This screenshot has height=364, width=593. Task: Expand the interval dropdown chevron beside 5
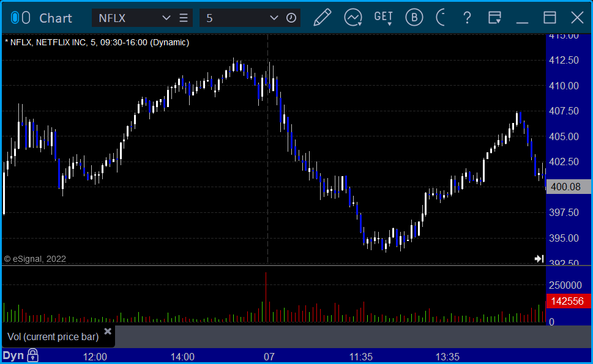click(274, 18)
